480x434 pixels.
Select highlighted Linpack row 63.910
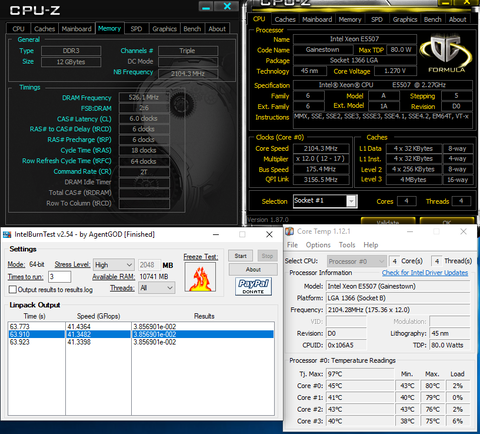[x=141, y=334]
